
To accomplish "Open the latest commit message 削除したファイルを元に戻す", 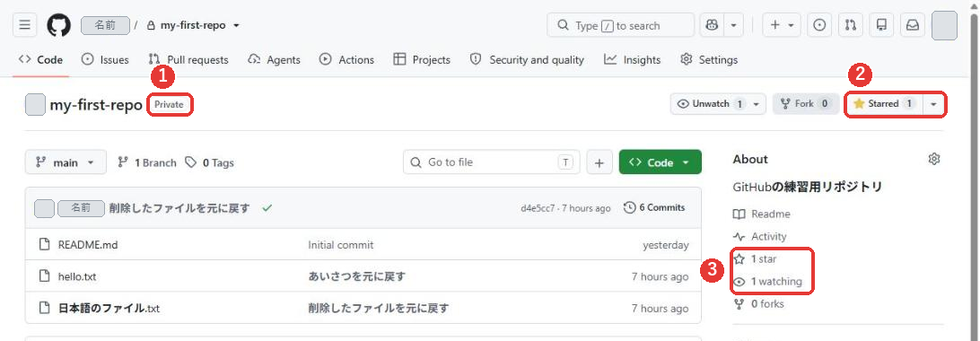I will [x=179, y=208].
